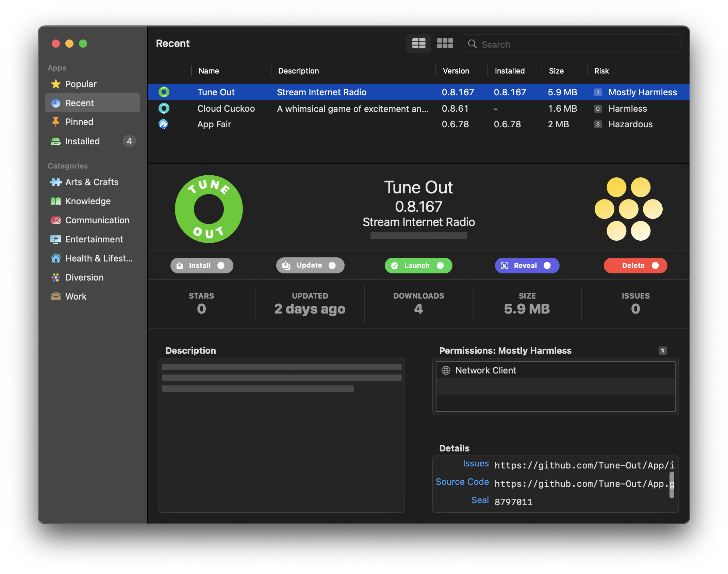Viewport: 728px width, 574px height.
Task: Reveal Tune Out in Finder
Action: [x=527, y=266]
